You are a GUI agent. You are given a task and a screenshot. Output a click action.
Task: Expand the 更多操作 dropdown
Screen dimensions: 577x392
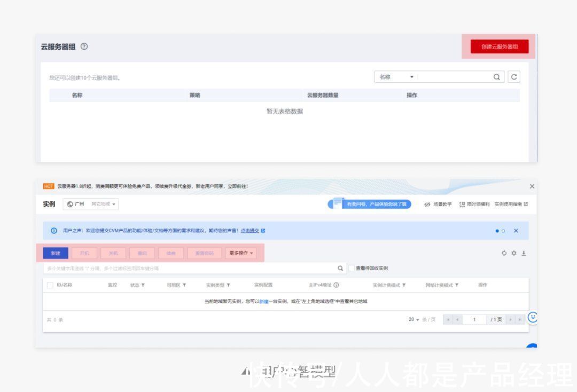[x=241, y=253]
